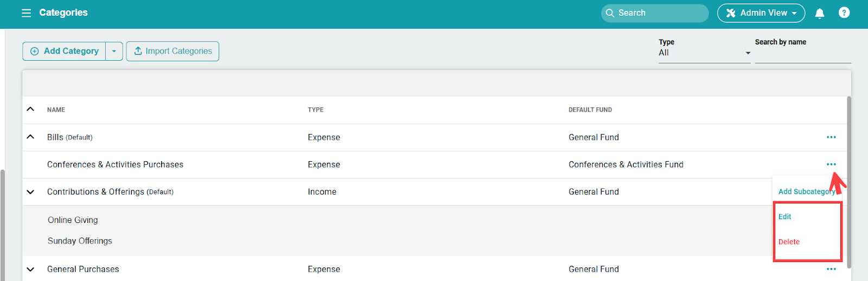
Task: Choose Delete in the context menu
Action: pyautogui.click(x=789, y=242)
